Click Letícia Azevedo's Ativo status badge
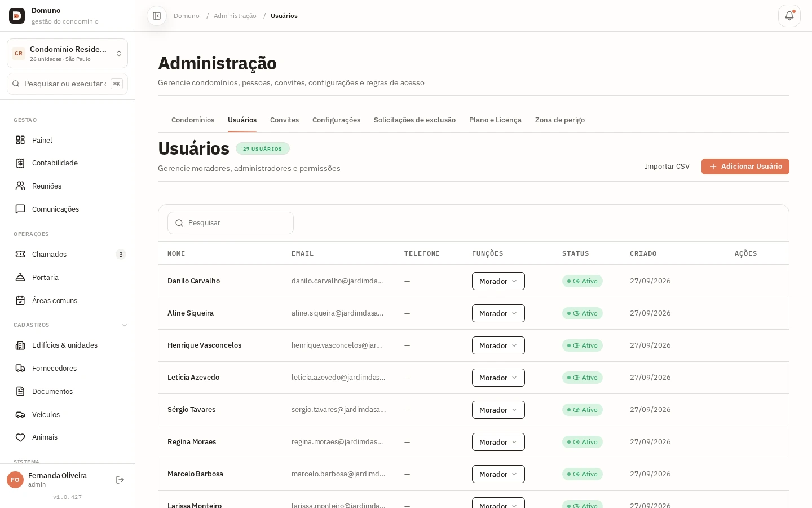The width and height of the screenshot is (812, 508). (582, 378)
